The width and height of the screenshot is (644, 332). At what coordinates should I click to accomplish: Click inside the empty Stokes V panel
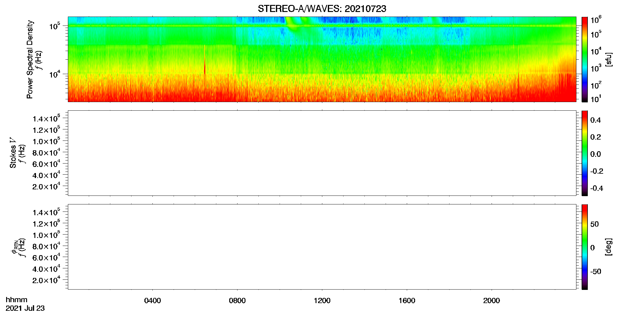click(322, 153)
